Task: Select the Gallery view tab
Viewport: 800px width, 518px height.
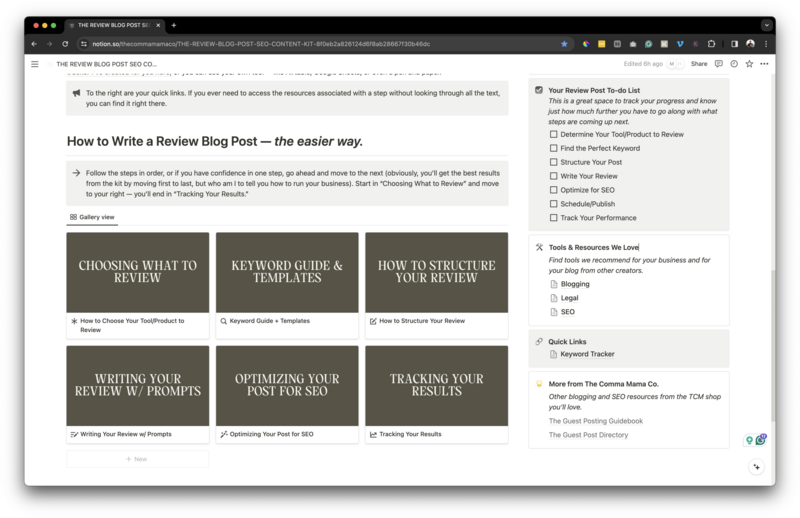Action: pos(92,217)
